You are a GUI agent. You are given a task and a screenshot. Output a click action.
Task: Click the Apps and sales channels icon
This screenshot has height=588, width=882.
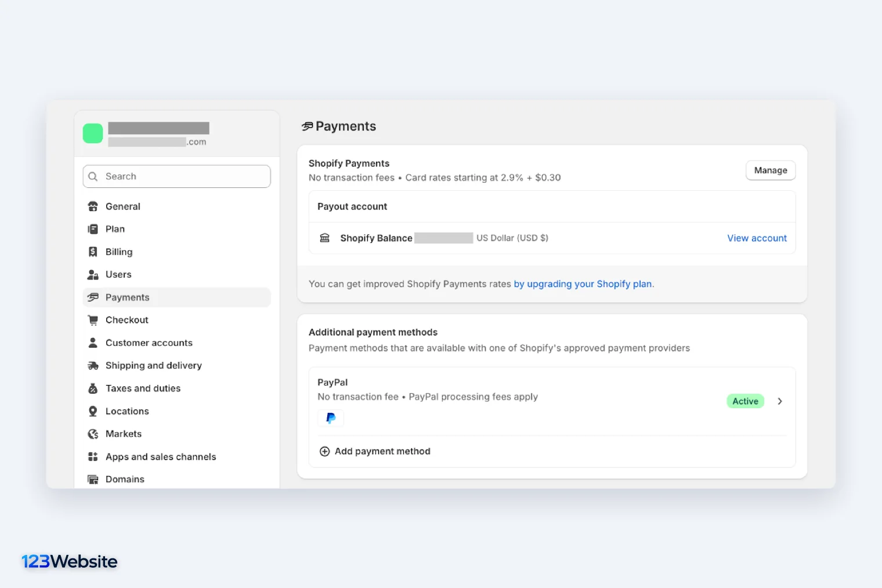[x=93, y=457]
